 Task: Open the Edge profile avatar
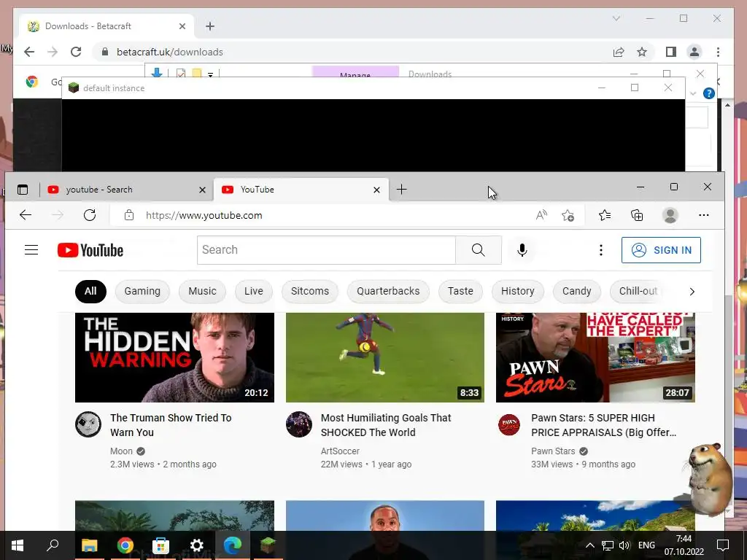click(x=670, y=215)
